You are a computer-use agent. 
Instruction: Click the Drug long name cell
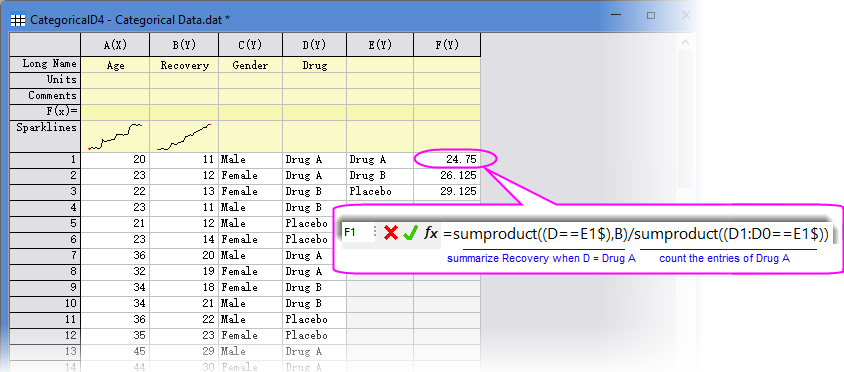(314, 65)
